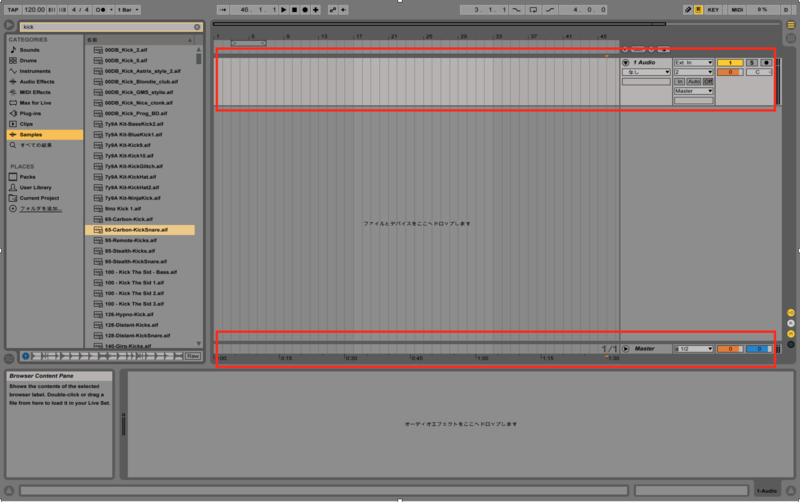
Task: Select the MIDI Effects category
Action: coord(44,92)
